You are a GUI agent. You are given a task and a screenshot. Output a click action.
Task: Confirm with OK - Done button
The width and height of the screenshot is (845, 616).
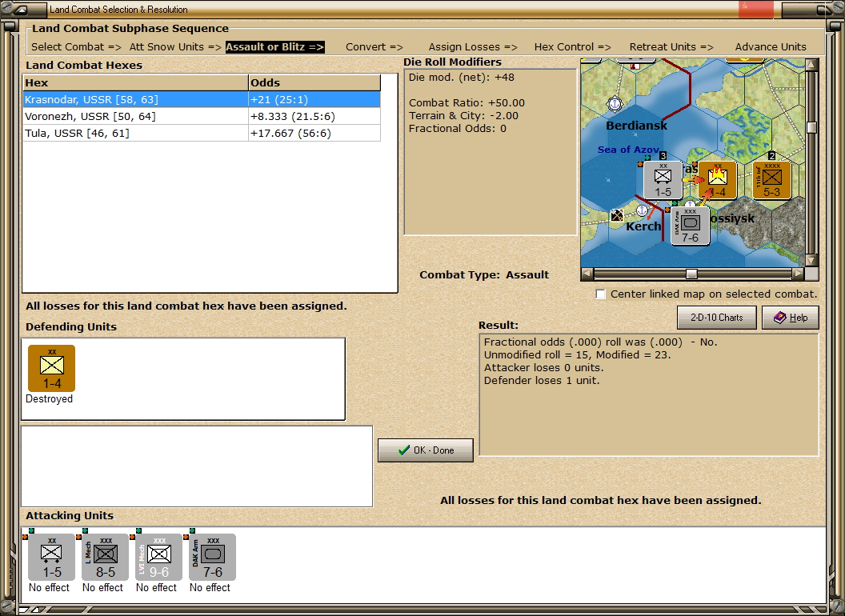pyautogui.click(x=425, y=450)
